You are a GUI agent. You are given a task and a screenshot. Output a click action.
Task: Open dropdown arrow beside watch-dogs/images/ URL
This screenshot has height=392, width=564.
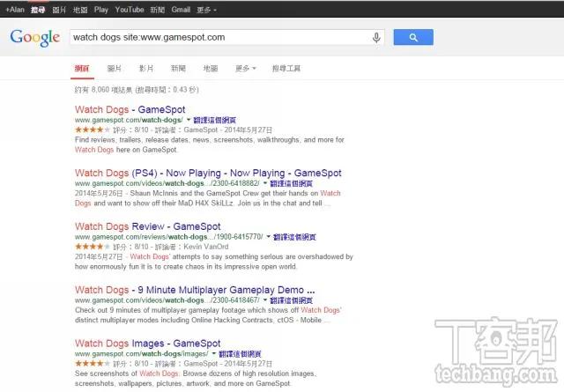point(213,353)
